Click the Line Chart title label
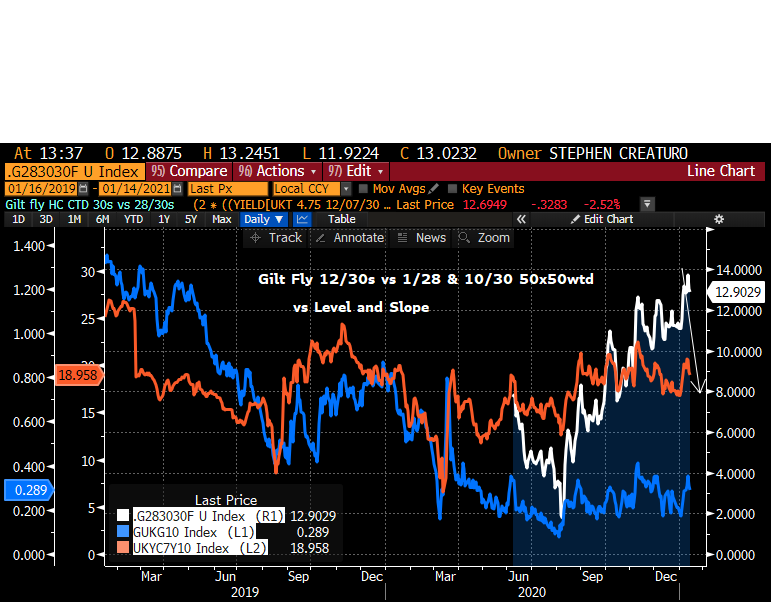 (x=720, y=171)
